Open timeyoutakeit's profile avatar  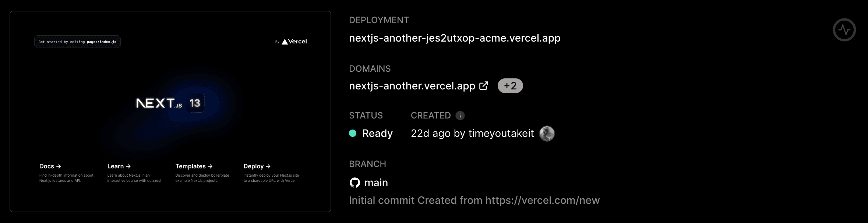(x=547, y=134)
